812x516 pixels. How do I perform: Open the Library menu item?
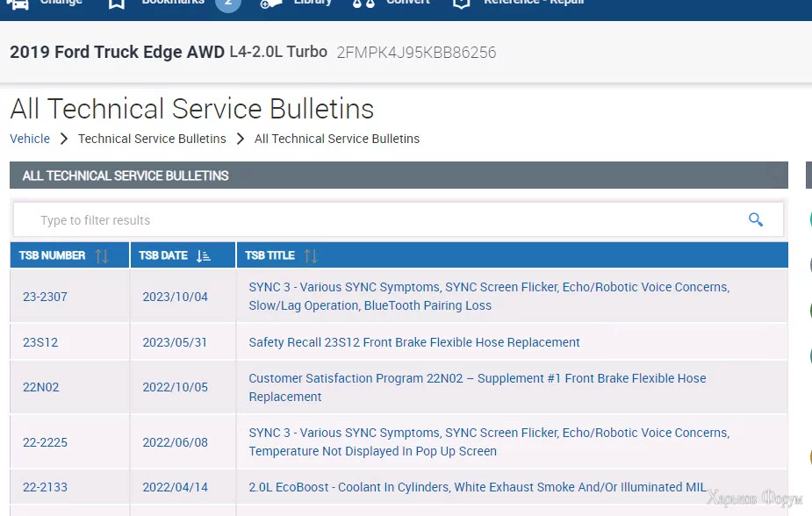313,3
